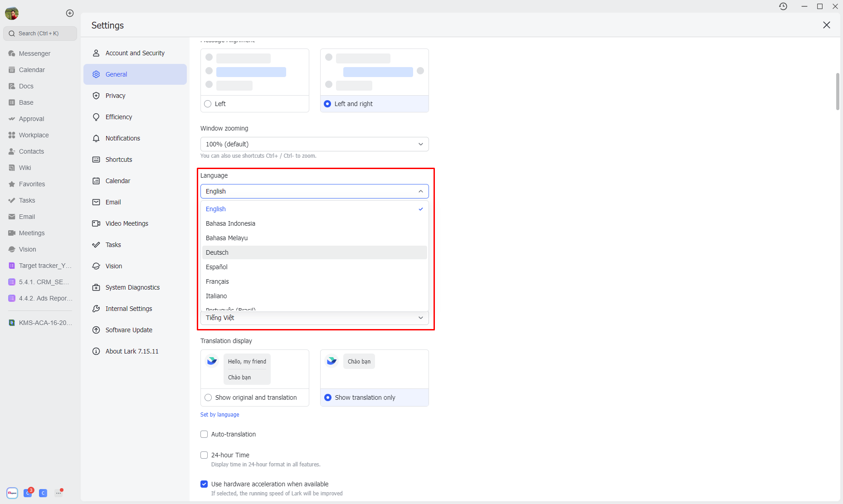Collapse the Language dropdown
Viewport: 843px width, 504px height.
pos(315,191)
